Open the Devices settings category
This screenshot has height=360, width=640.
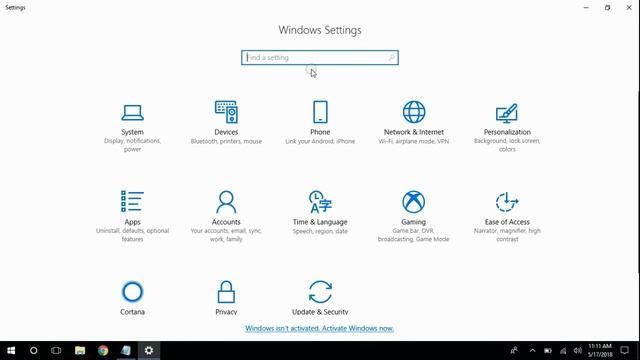pos(226,123)
